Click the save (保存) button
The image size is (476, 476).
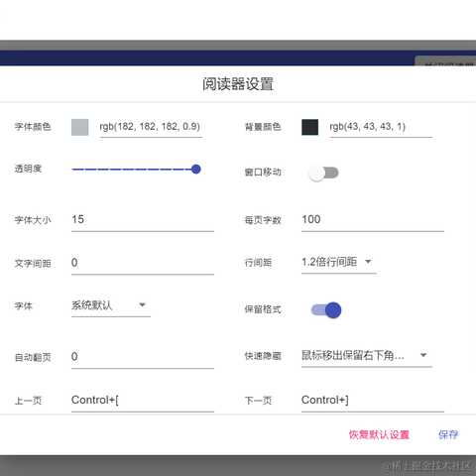(448, 434)
